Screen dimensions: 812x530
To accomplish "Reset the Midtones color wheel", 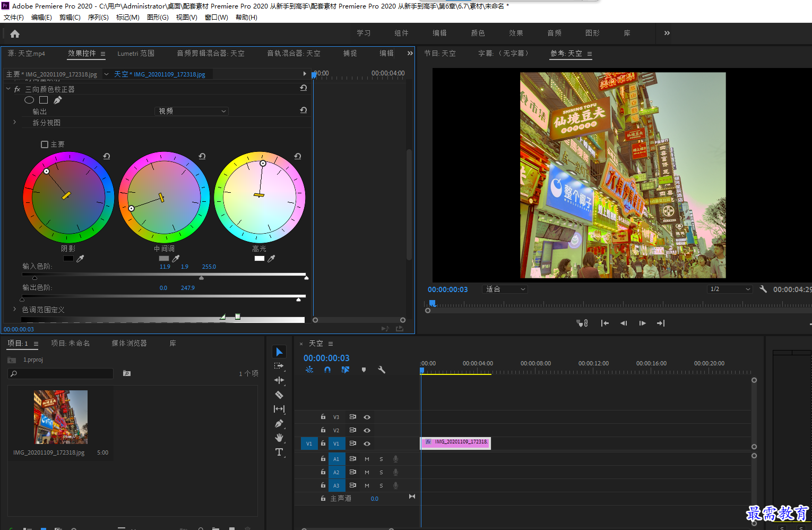I will (202, 156).
